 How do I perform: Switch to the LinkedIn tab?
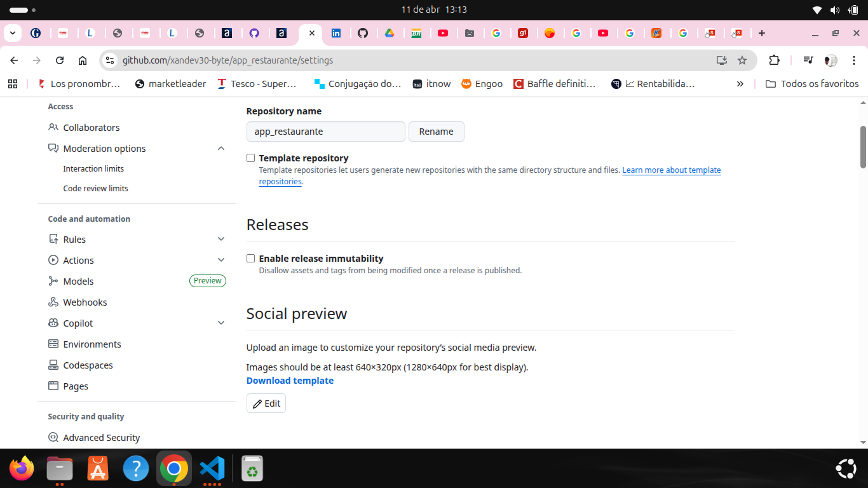click(x=336, y=33)
